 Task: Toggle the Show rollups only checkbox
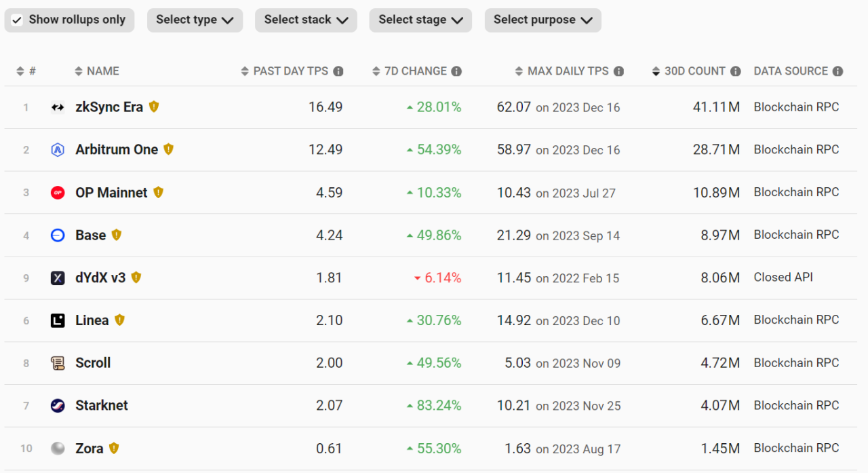click(18, 20)
